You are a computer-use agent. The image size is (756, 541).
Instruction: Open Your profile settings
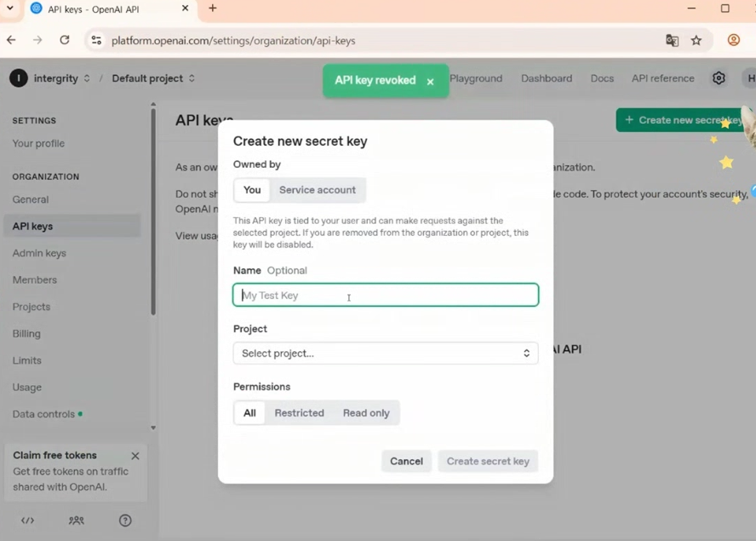[x=38, y=143]
